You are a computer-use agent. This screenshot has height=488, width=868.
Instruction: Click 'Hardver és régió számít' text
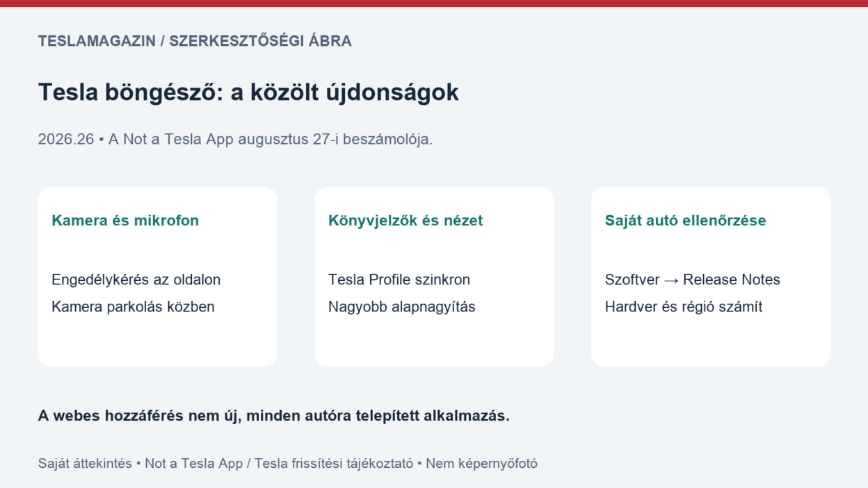[684, 307]
